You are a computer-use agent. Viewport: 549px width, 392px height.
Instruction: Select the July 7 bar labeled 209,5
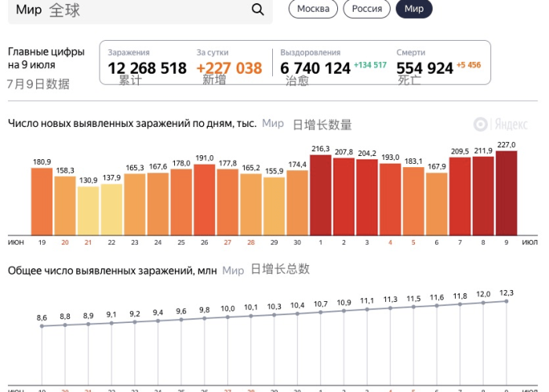(x=460, y=196)
